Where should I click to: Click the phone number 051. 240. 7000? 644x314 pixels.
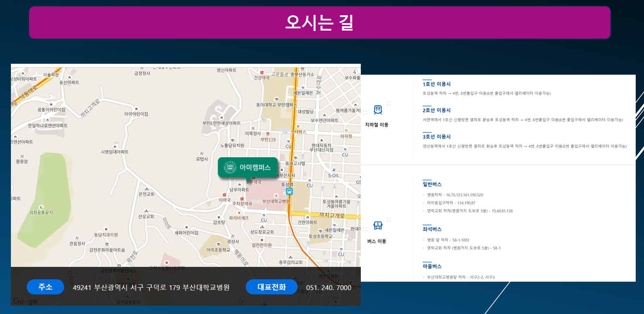[x=329, y=287]
